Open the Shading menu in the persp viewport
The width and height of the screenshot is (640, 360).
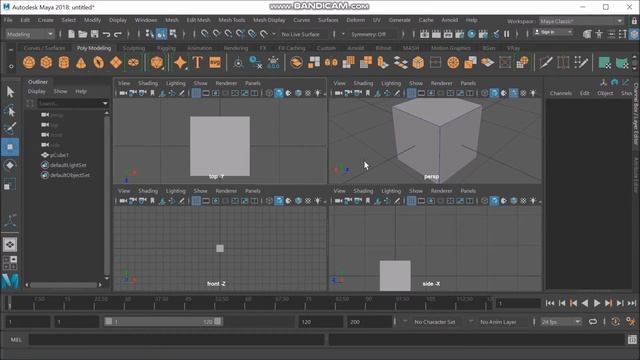point(363,83)
